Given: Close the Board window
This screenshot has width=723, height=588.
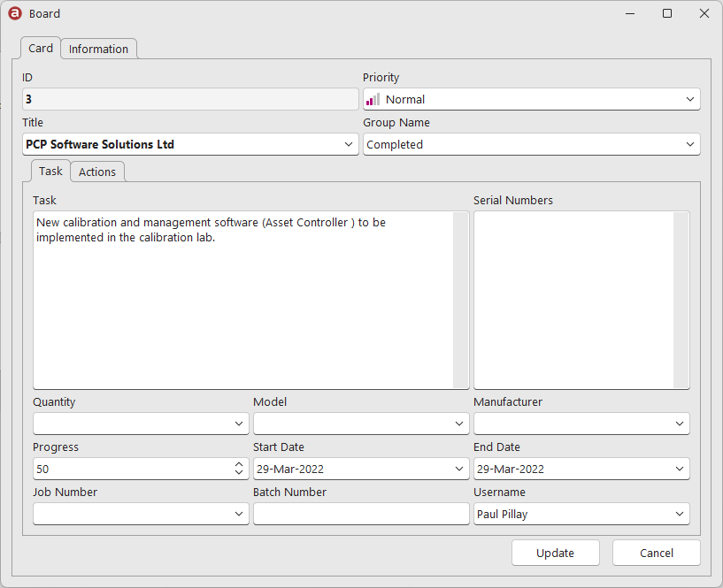Looking at the screenshot, I should click(704, 14).
